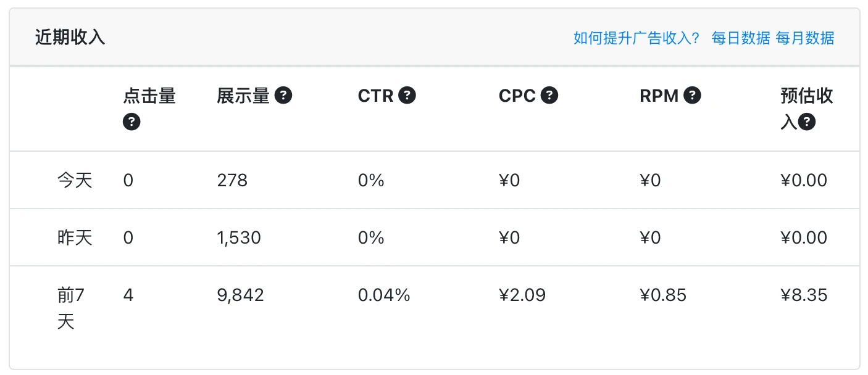Click the RPM question mark icon
Image resolution: width=868 pixels, height=375 pixels.
coord(692,96)
